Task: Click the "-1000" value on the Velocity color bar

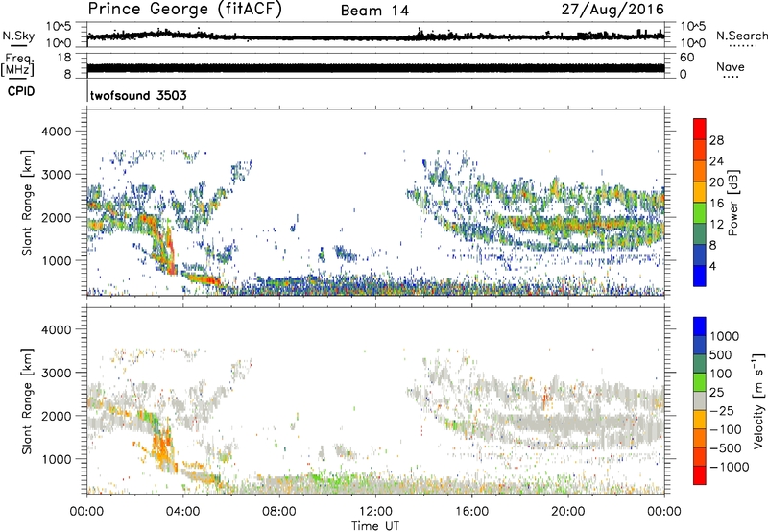Action: [729, 467]
